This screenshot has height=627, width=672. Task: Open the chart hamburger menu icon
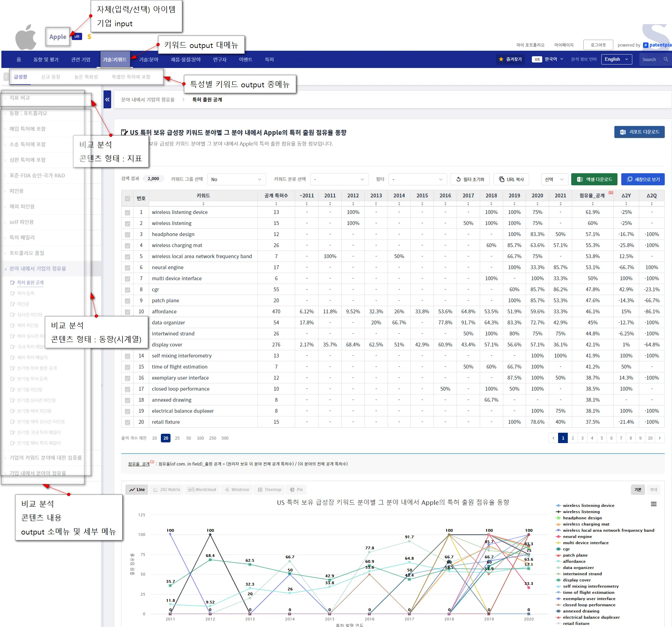point(653,504)
